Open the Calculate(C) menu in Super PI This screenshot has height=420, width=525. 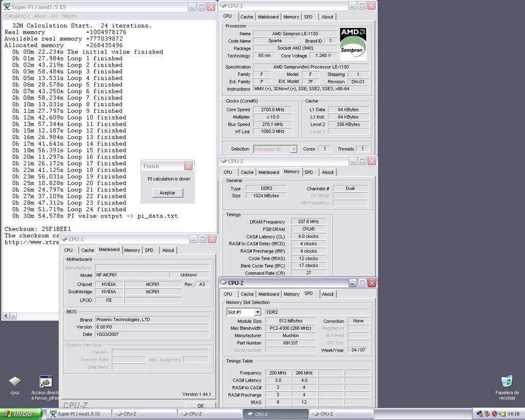click(x=17, y=16)
